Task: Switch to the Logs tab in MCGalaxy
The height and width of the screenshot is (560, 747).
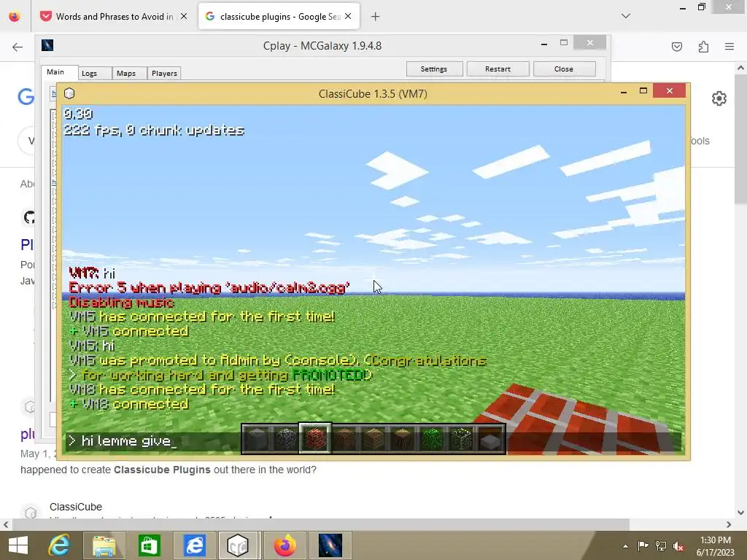Action: 90,74
